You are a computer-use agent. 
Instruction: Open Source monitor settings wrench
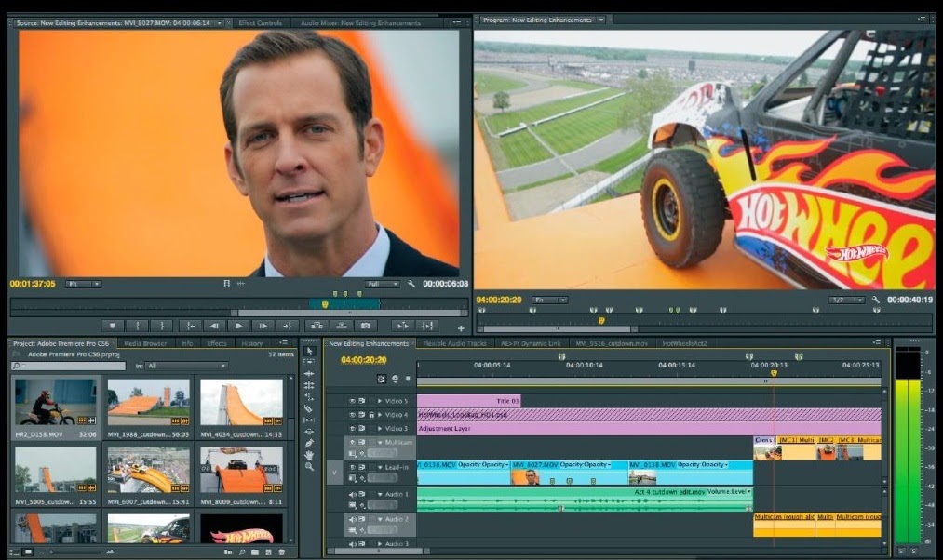click(411, 284)
